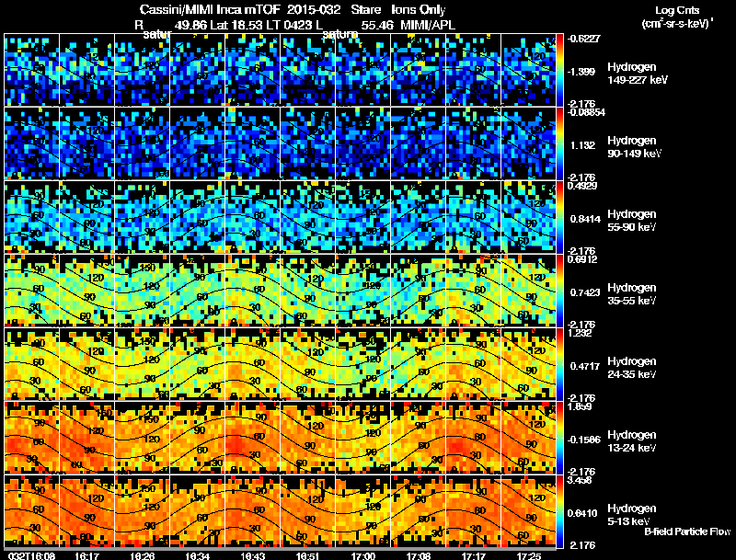Image resolution: width=736 pixels, height=560 pixels.
Task: Click the 'Hydrogen 55-90 keV' row label
Action: tap(632, 221)
